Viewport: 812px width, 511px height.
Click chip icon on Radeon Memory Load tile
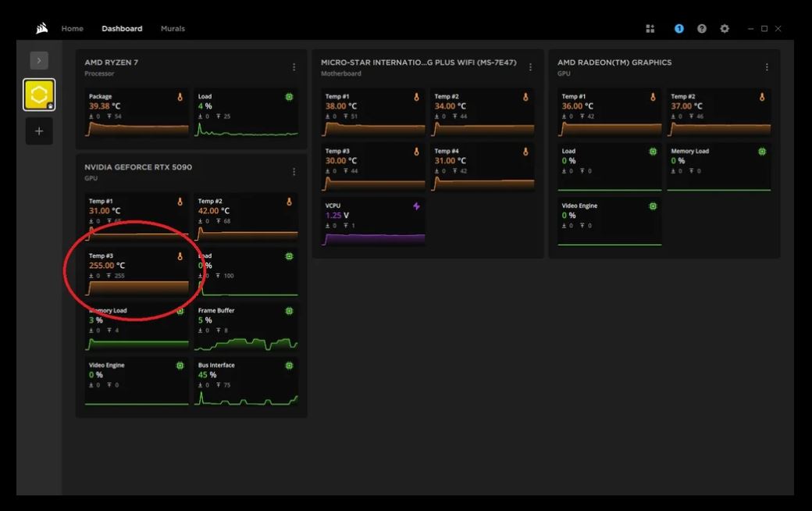(x=762, y=152)
